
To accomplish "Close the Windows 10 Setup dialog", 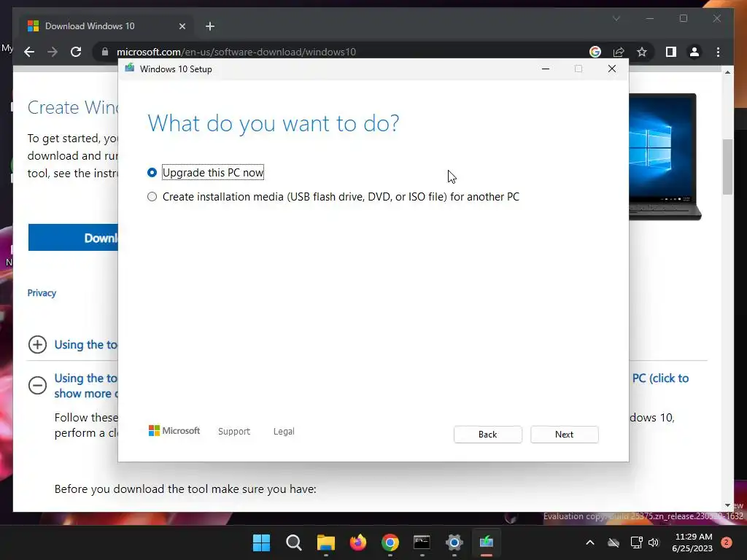I will [x=612, y=69].
